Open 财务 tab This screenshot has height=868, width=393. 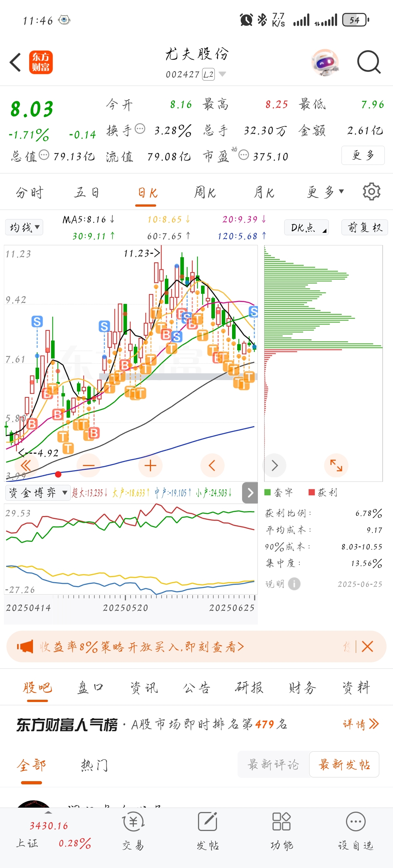pyautogui.click(x=302, y=687)
